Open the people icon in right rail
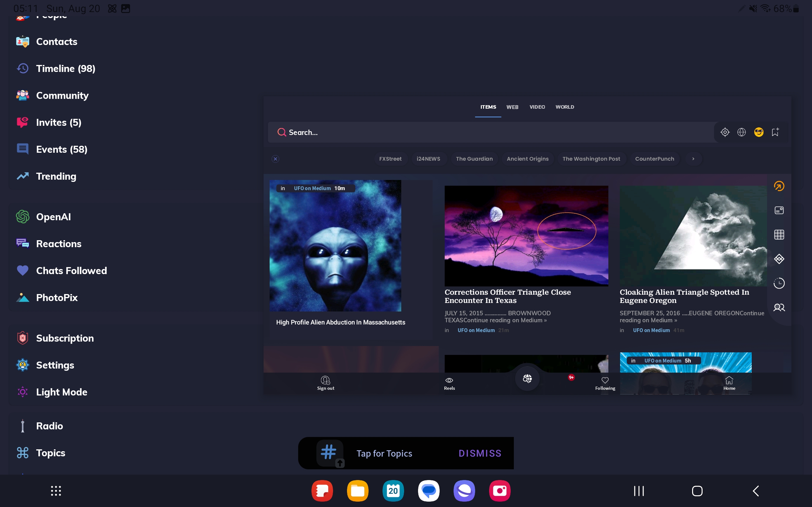Screen dimensions: 812x507 point(779,307)
